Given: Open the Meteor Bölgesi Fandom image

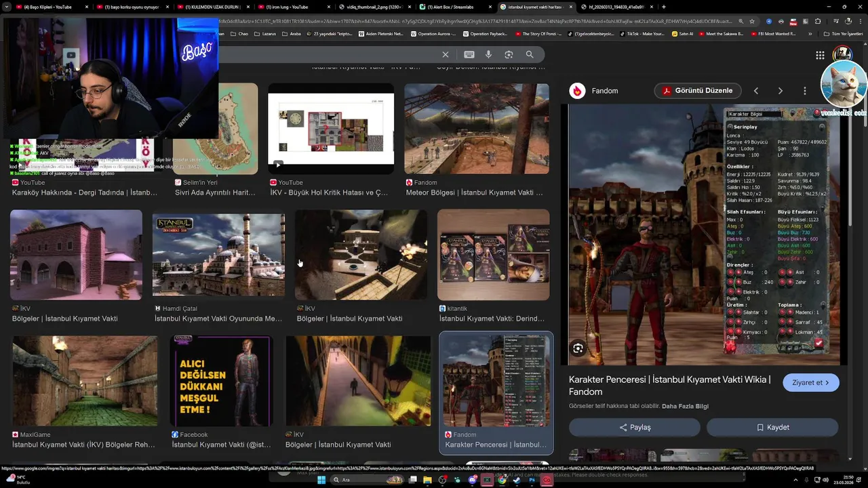Looking at the screenshot, I should pyautogui.click(x=477, y=129).
